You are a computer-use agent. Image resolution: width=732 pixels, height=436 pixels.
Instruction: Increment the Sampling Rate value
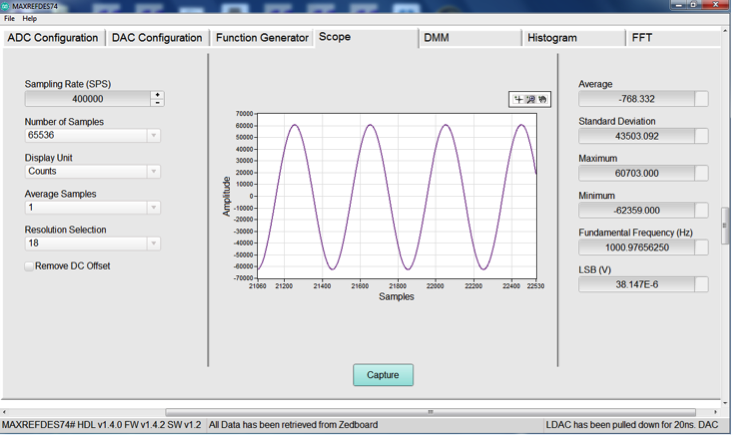pyautogui.click(x=157, y=95)
